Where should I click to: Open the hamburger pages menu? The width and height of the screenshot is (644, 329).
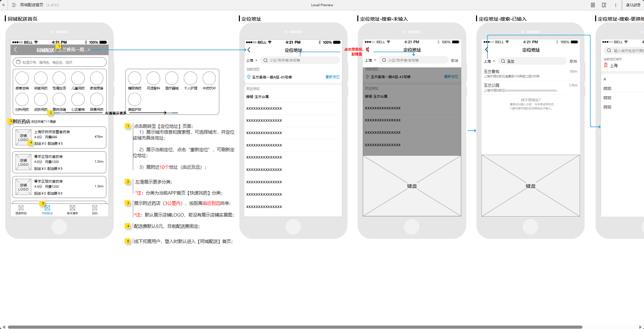point(14,5)
